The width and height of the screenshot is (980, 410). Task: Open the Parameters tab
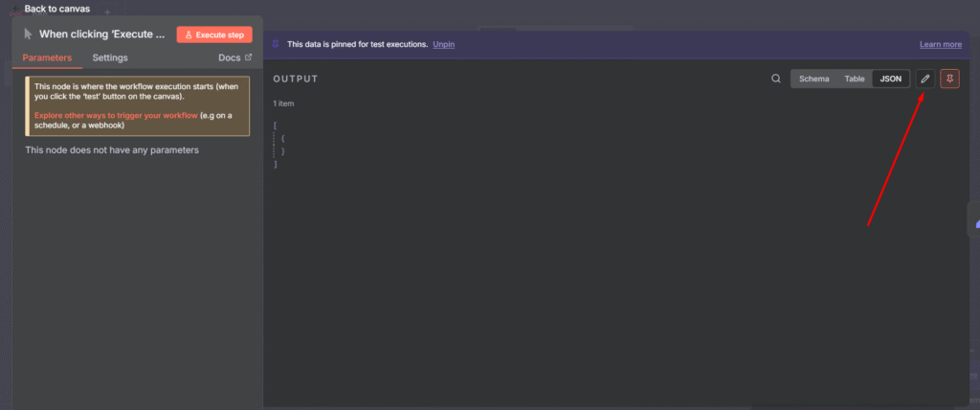pyautogui.click(x=47, y=57)
